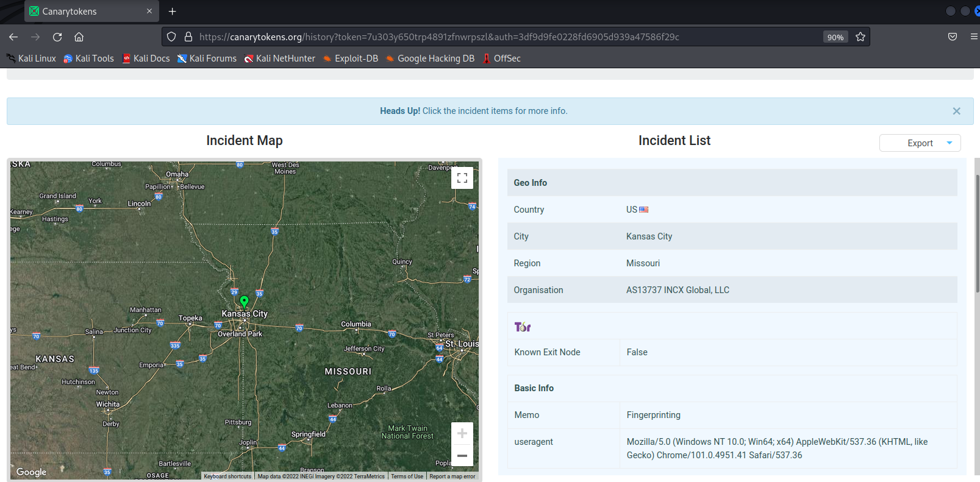Go to the browser home page
Viewport: 980px width, 482px height.
coord(79,37)
